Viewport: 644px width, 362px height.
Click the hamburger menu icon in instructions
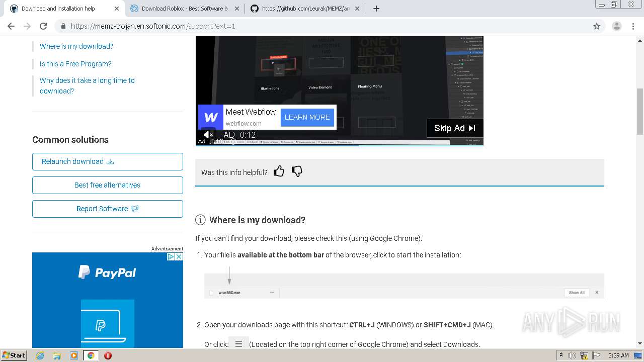(238, 344)
